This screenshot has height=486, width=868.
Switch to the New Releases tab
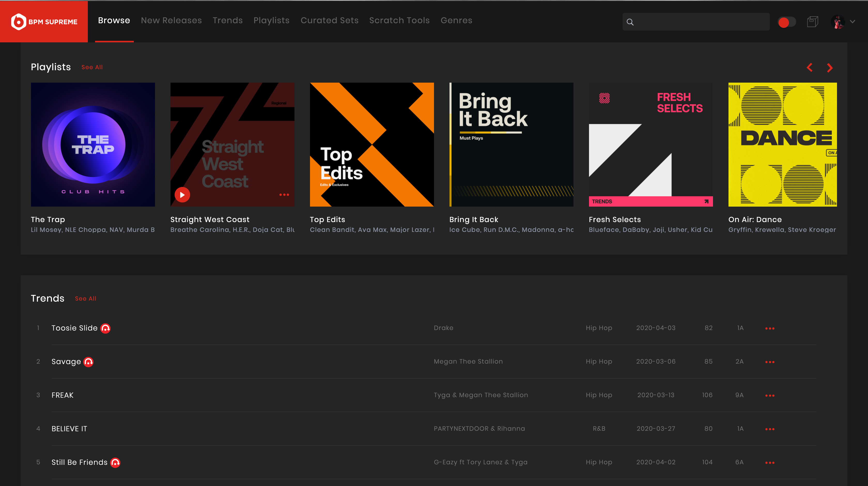click(171, 21)
